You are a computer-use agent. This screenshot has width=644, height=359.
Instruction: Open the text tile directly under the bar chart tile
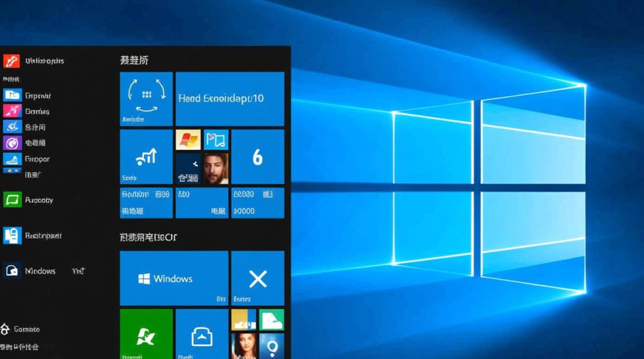coord(146,203)
